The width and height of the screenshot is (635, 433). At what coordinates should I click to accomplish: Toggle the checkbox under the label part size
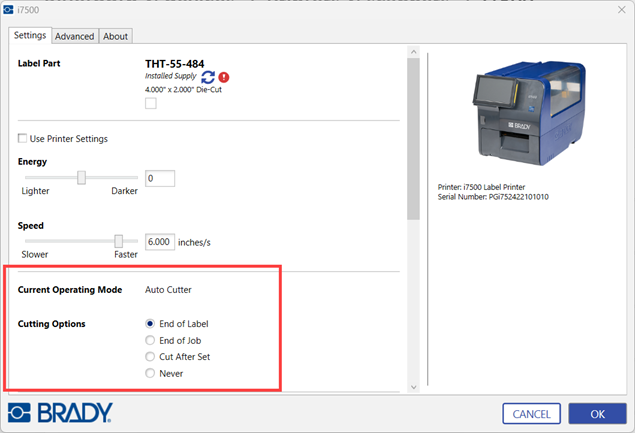[x=151, y=103]
